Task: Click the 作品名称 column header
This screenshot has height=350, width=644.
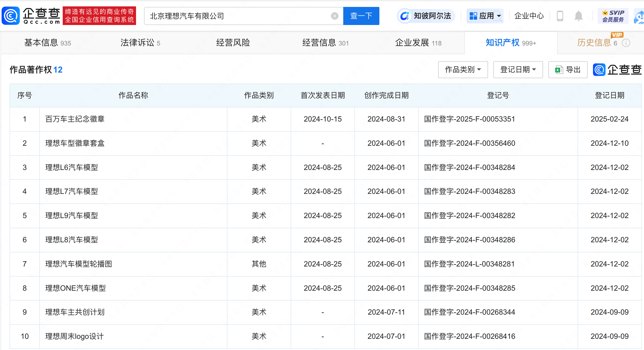Action: click(133, 95)
